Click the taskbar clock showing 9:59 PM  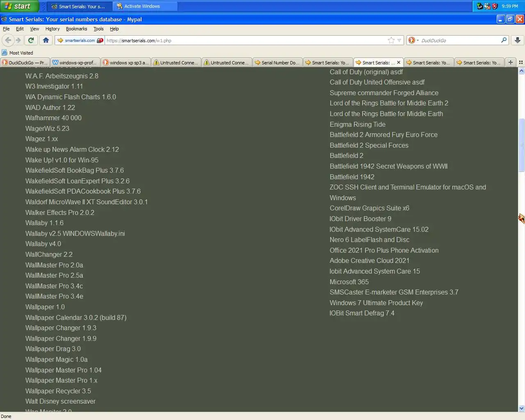click(x=510, y=6)
